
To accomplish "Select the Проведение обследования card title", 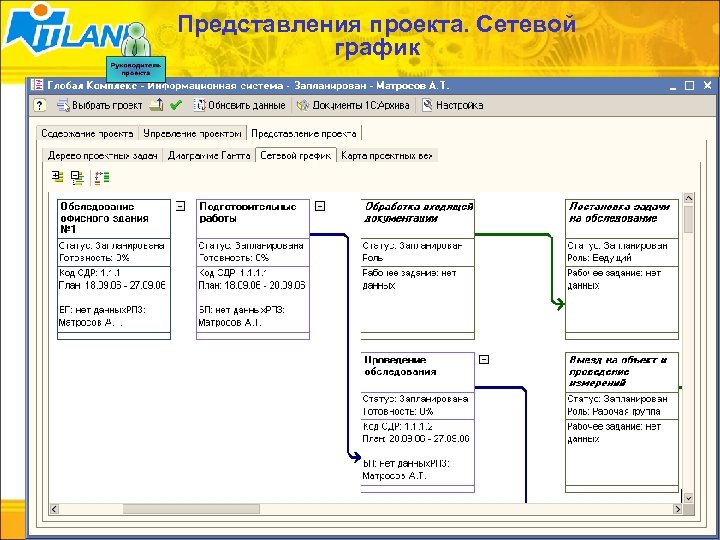I will pos(400,366).
